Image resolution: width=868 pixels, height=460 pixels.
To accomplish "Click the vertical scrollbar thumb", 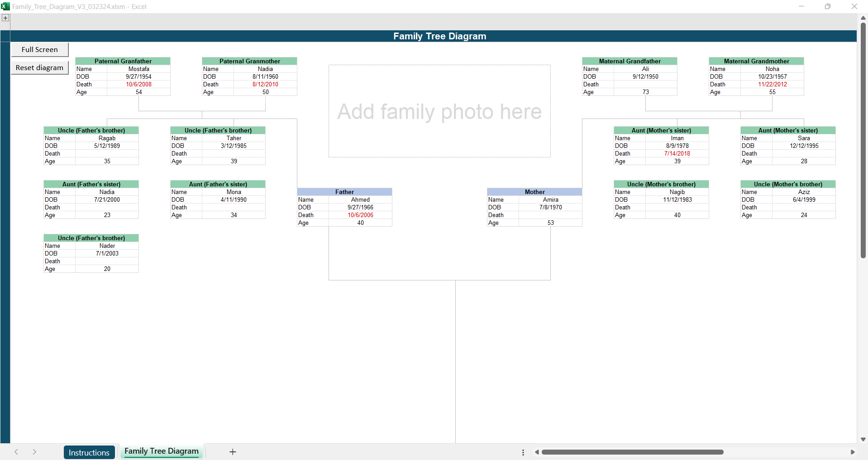I will (x=863, y=140).
